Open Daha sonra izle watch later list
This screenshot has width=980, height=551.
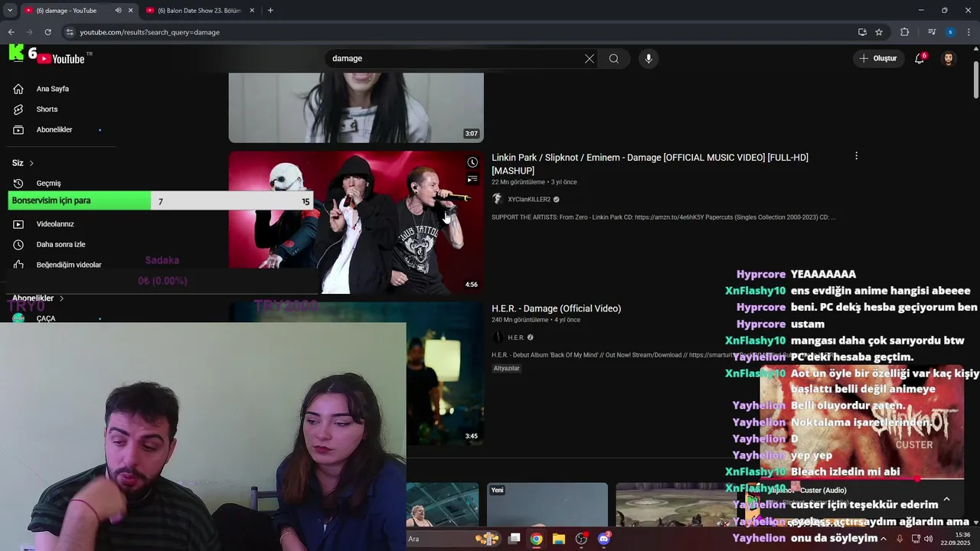click(x=60, y=244)
